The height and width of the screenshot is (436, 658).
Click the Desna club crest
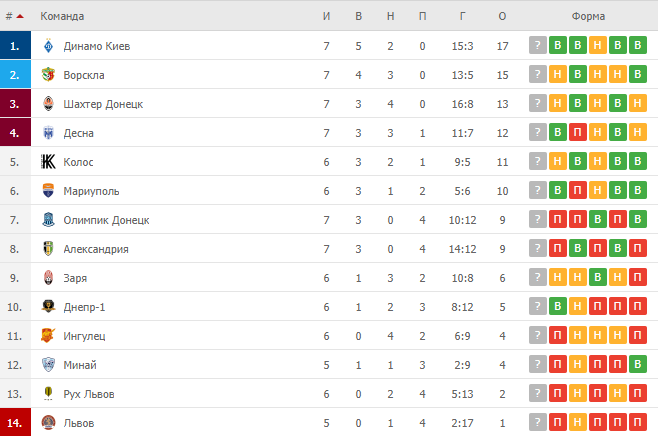point(48,133)
